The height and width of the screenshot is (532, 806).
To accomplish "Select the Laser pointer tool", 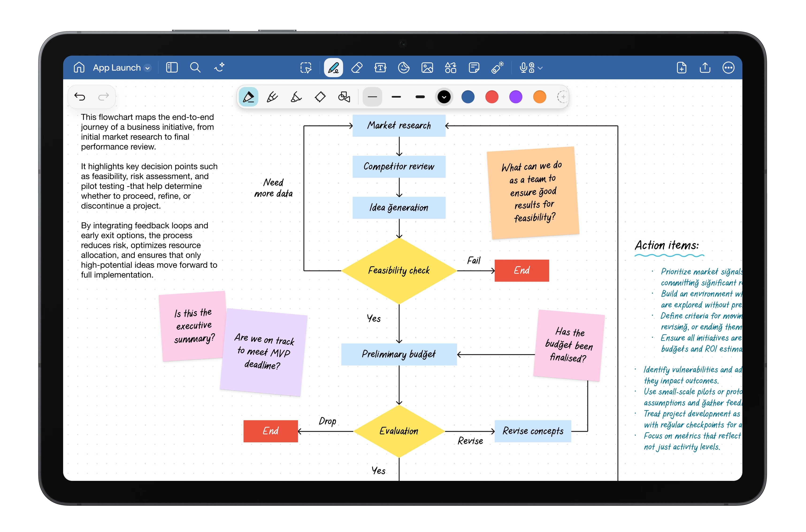I will point(498,68).
